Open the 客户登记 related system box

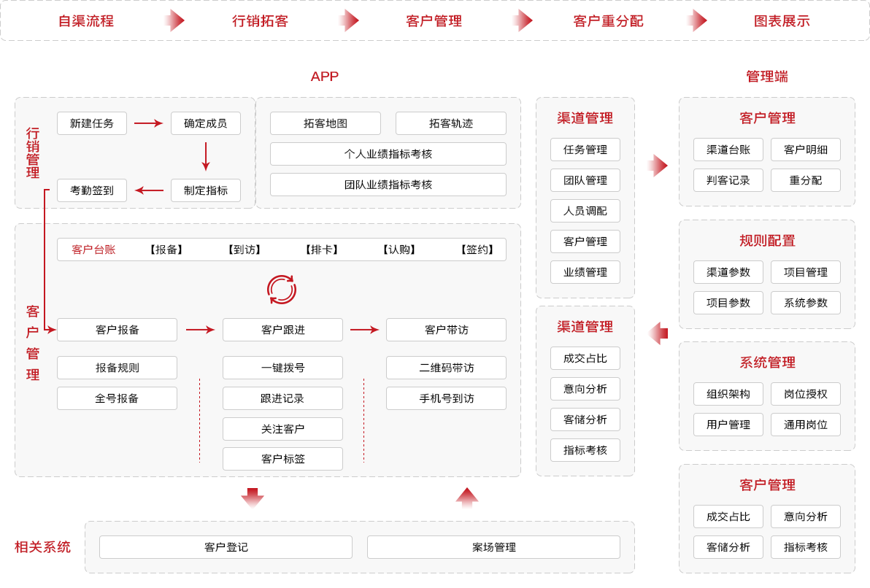[x=226, y=547]
